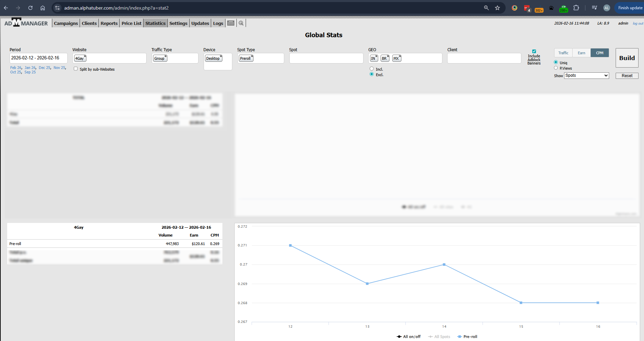644x341 pixels.
Task: Open the Show Spots dropdown
Action: 586,75
